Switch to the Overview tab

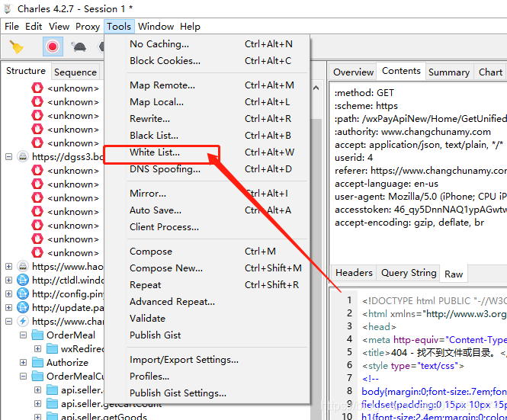pos(353,72)
